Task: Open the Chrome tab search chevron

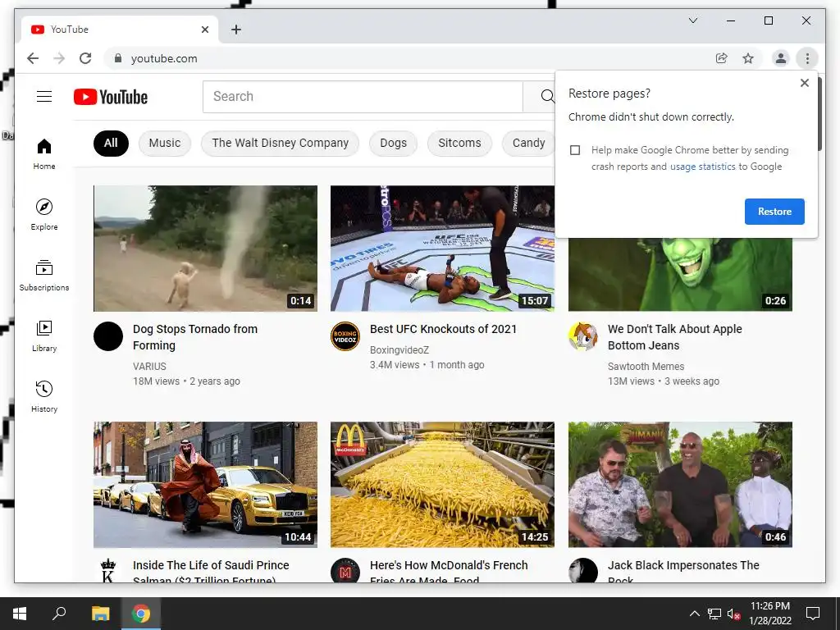Action: (x=692, y=21)
